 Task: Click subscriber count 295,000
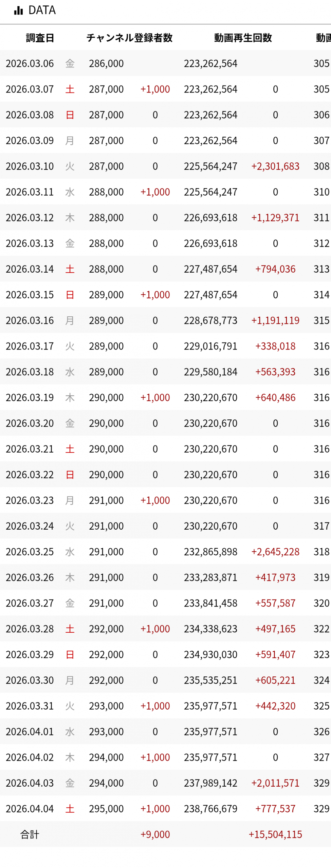click(106, 809)
